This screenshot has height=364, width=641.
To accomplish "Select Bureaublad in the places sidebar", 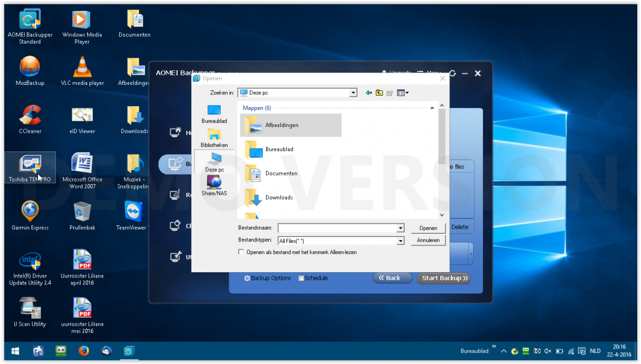I will (214, 114).
